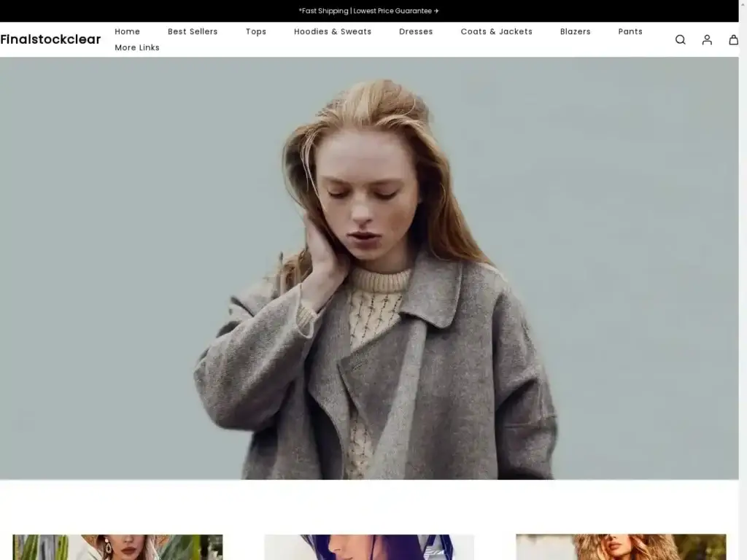747x560 pixels.
Task: Open the search icon
Action: pyautogui.click(x=680, y=40)
